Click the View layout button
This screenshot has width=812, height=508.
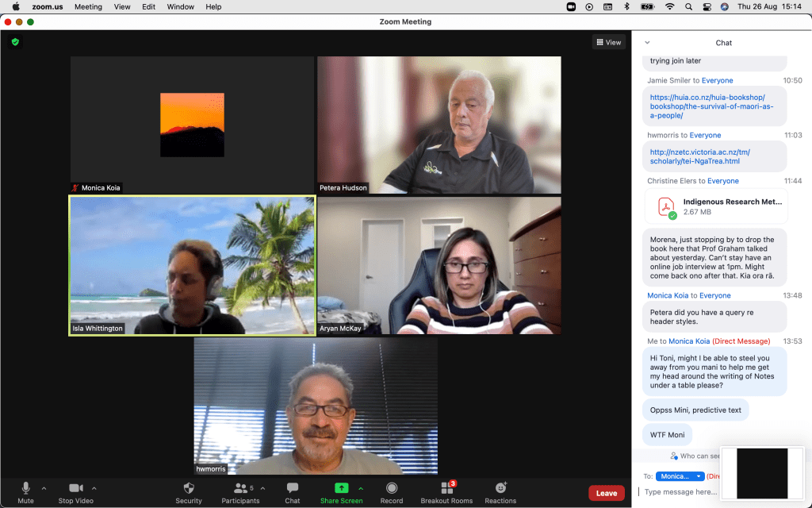coord(608,42)
